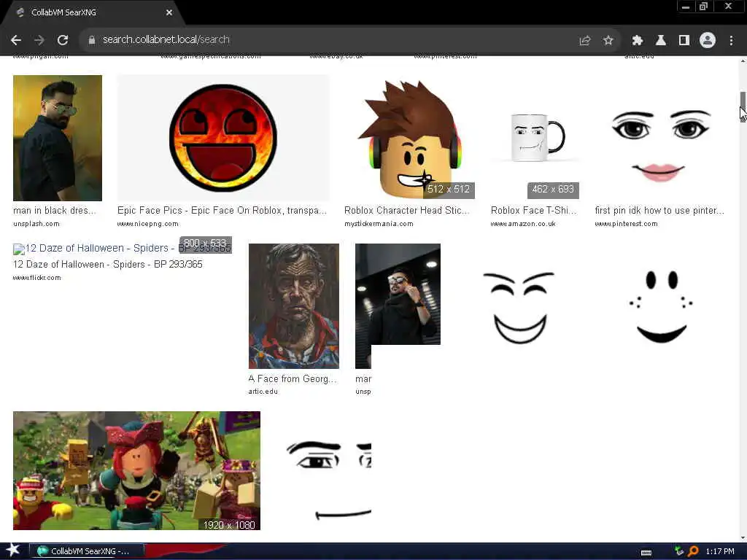Click the 'A Face from Georg...' caption
The image size is (747, 560).
pos(292,379)
